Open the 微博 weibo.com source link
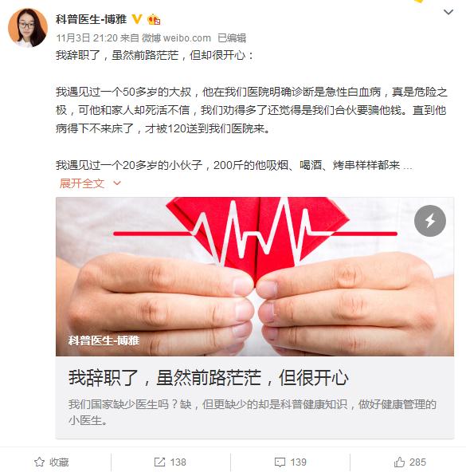The height and width of the screenshot is (476, 466). coord(176,38)
